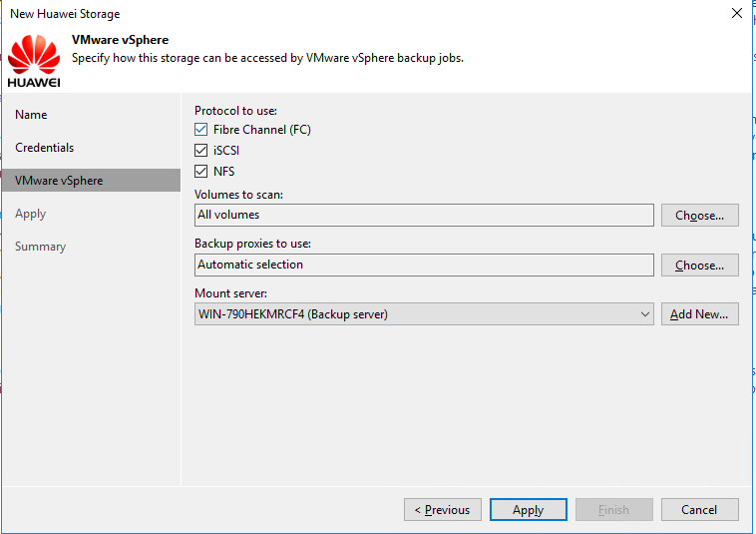Expand the mount server list arrow

pos(644,314)
